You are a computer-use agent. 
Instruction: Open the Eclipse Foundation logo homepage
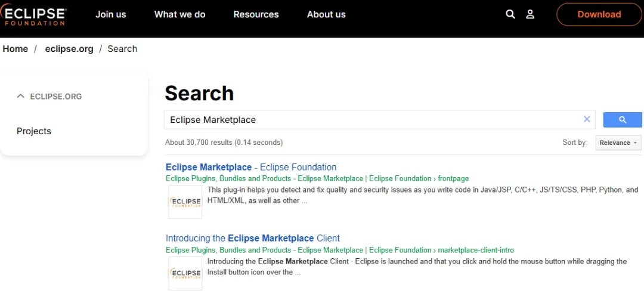33,14
